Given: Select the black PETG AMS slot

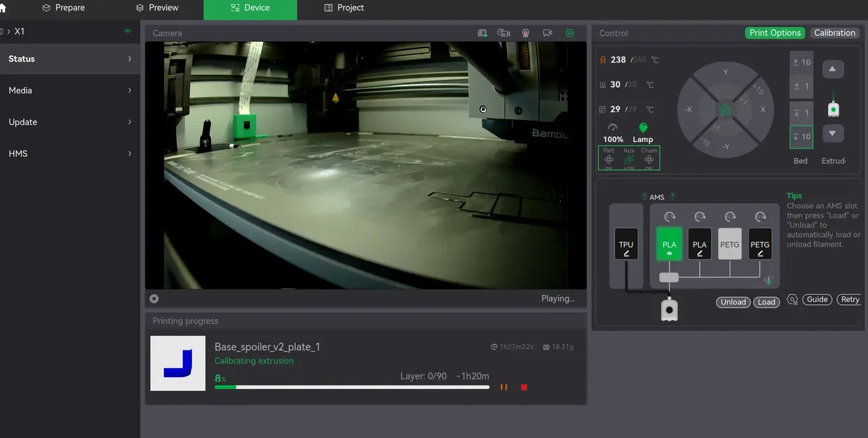Looking at the screenshot, I should 760,244.
